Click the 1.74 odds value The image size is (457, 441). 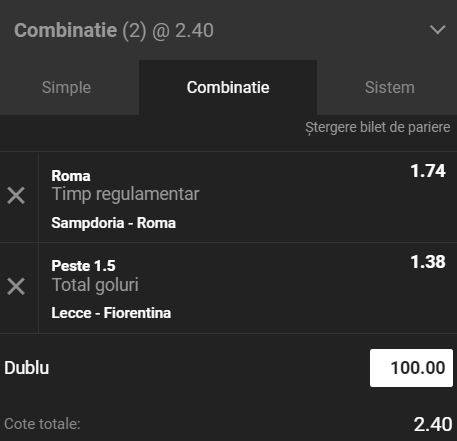point(428,171)
